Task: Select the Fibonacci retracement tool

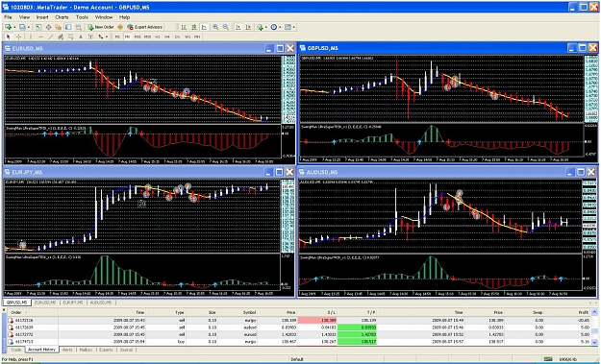Action: pos(70,36)
